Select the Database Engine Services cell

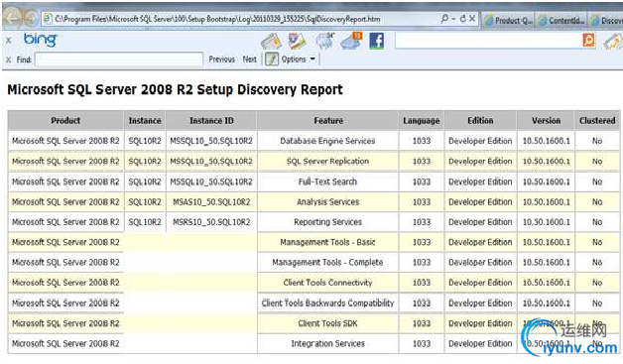[327, 141]
